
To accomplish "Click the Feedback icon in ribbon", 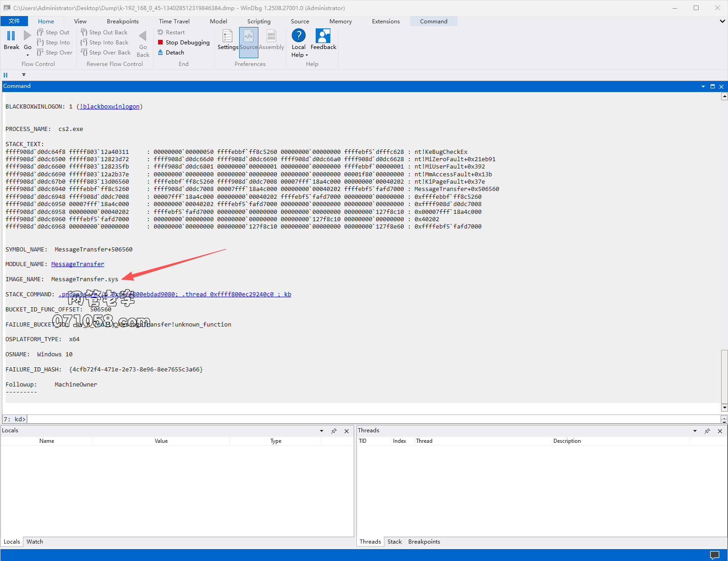I will click(x=323, y=36).
